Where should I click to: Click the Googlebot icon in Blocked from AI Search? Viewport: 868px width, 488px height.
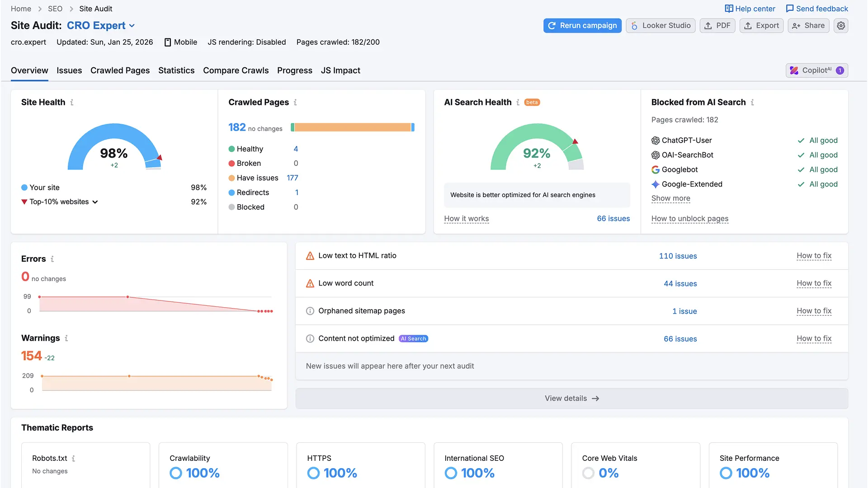click(656, 169)
